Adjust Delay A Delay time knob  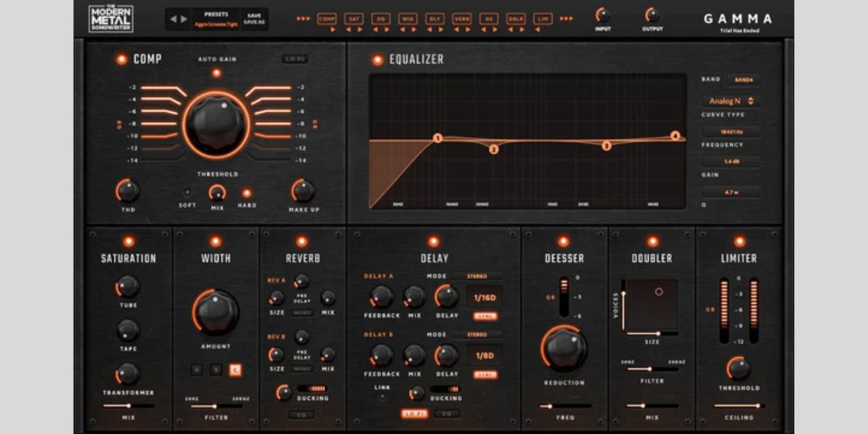[447, 296]
